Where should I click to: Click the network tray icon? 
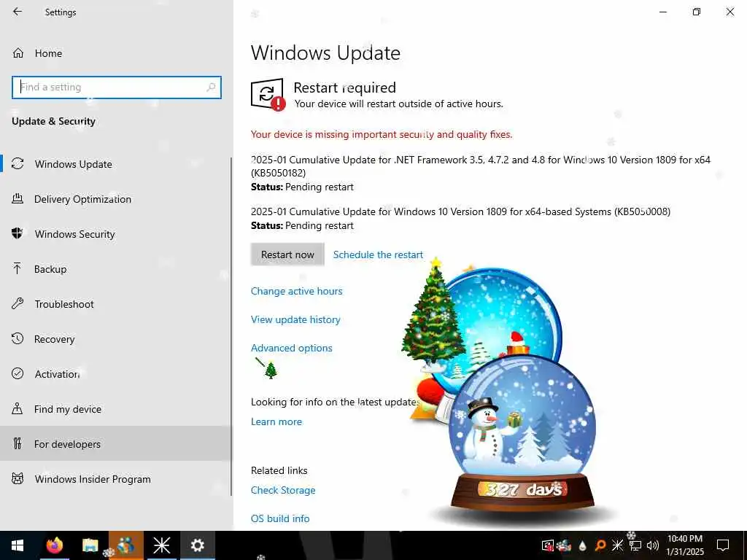pyautogui.click(x=635, y=545)
